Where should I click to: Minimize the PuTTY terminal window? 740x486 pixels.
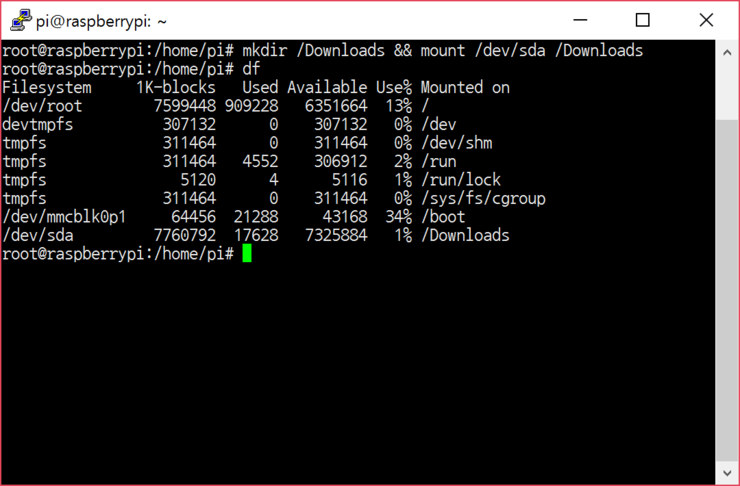click(x=580, y=20)
